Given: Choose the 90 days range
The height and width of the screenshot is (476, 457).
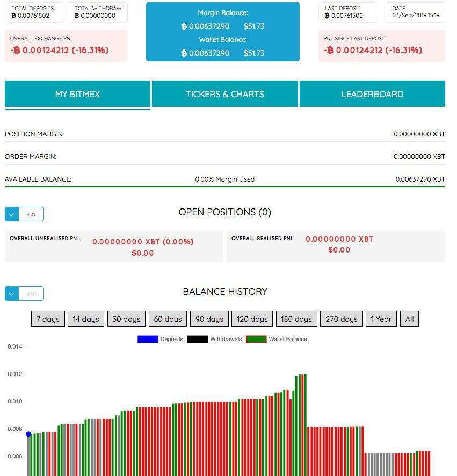Looking at the screenshot, I should coord(209,319).
